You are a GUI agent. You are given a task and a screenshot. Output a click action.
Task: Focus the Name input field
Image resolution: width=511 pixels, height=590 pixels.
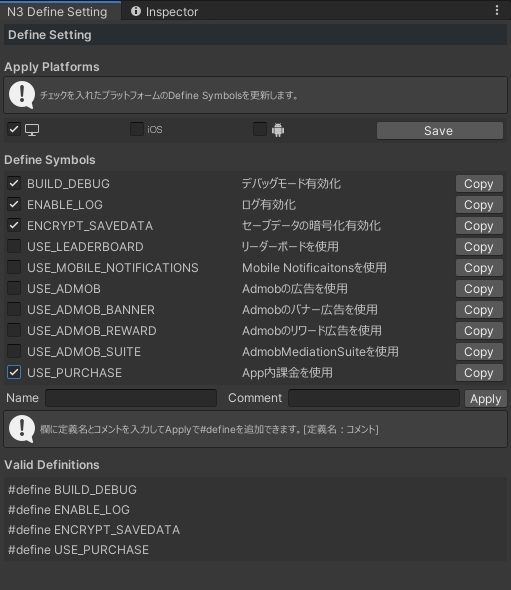point(131,398)
